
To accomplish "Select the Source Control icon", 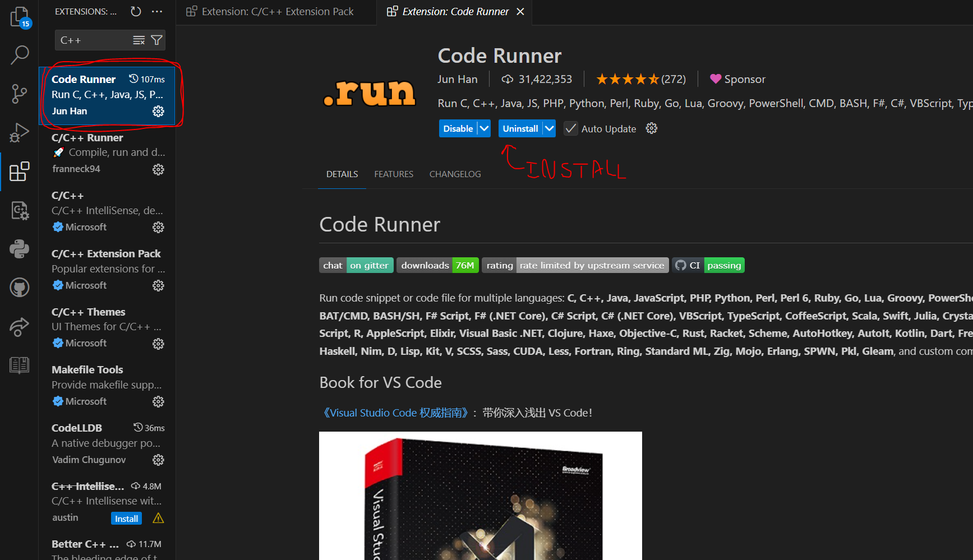I will tap(19, 94).
